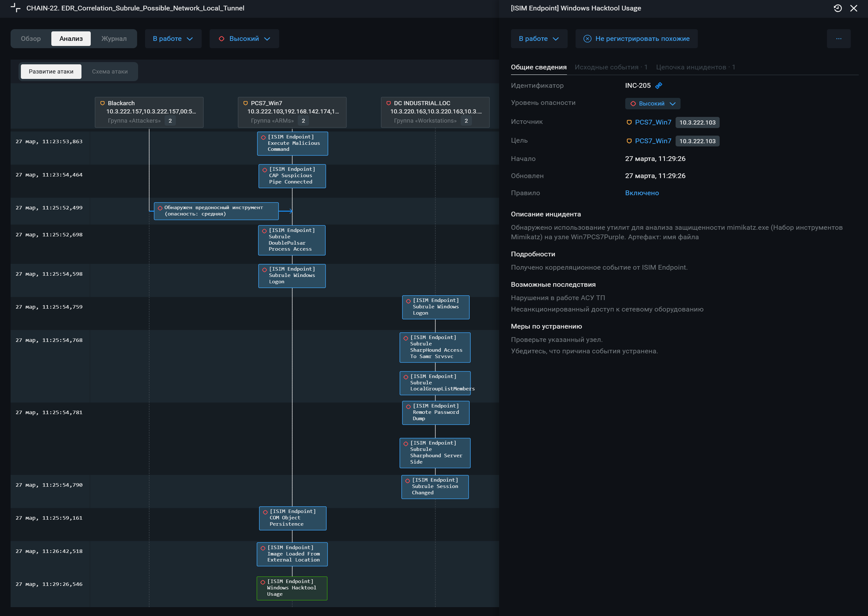Open the Включено rule link
This screenshot has height=616, width=868.
[642, 193]
